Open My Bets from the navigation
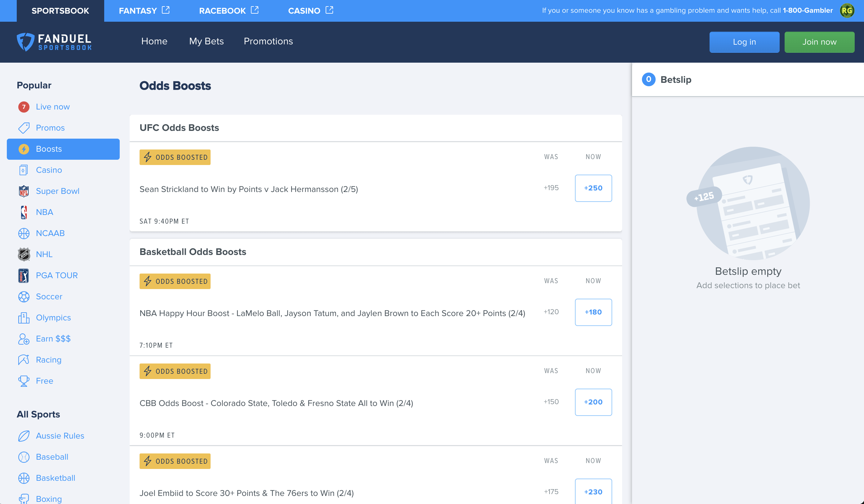This screenshot has width=864, height=504. click(206, 42)
